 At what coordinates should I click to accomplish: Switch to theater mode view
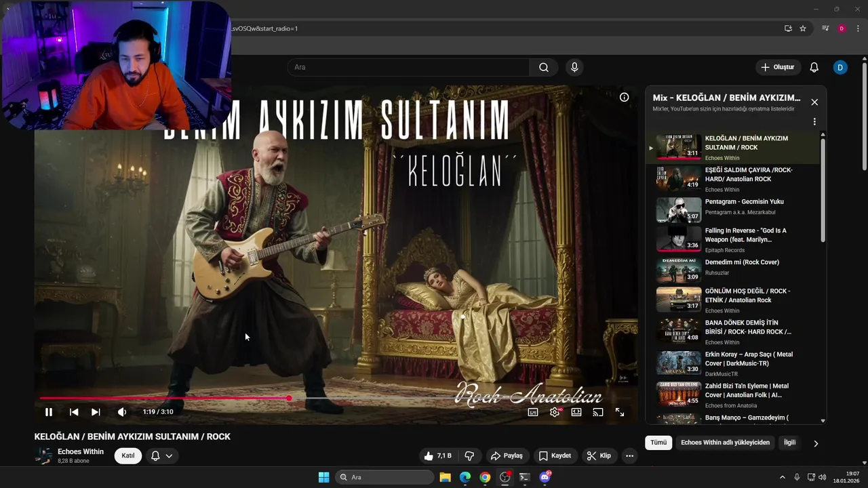576,411
